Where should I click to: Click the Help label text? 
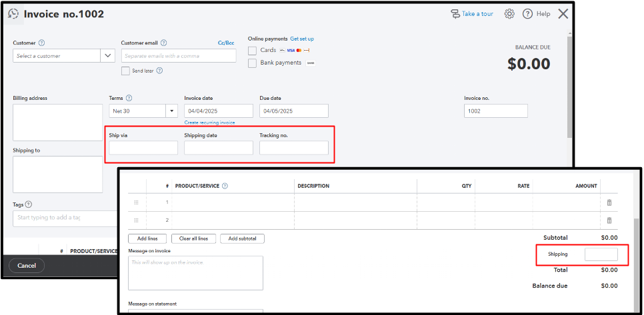point(543,14)
